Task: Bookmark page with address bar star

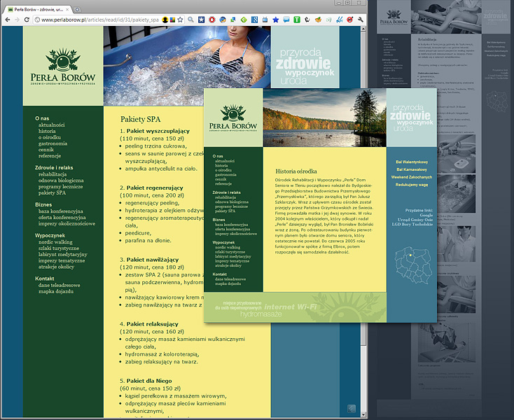Action: click(x=180, y=20)
